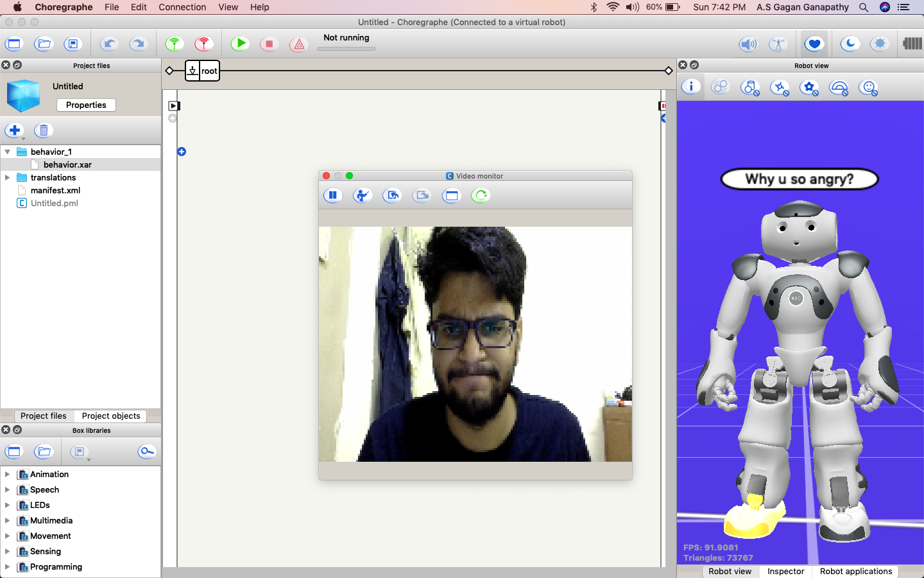Viewport: 924px width, 578px height.
Task: Put the robot to rest with the moon icon
Action: tap(850, 44)
